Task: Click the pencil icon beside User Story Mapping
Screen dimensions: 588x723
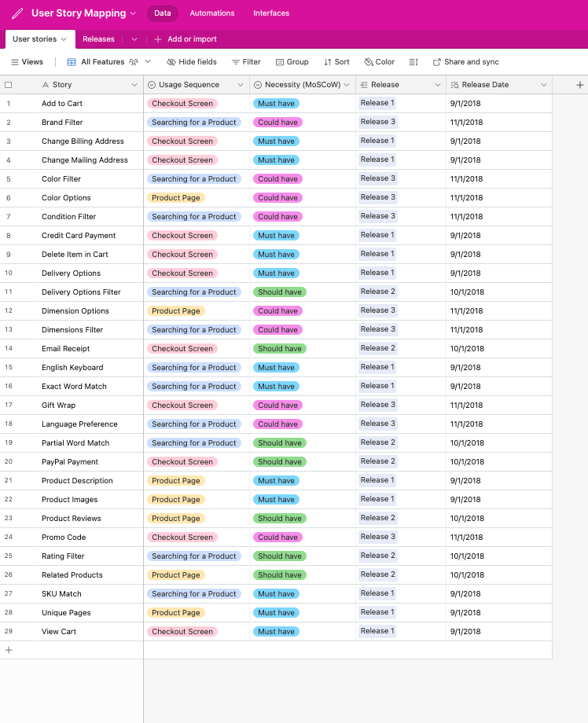Action: pyautogui.click(x=17, y=13)
